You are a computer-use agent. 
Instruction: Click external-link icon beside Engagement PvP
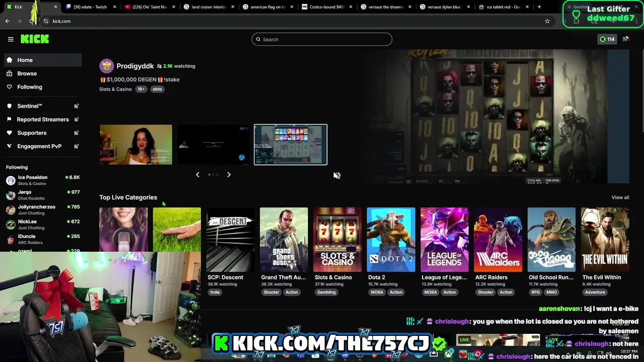tap(76, 146)
